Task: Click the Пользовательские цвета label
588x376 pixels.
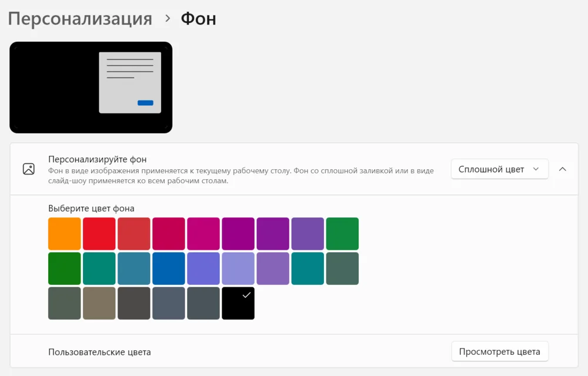Action: [x=99, y=352]
